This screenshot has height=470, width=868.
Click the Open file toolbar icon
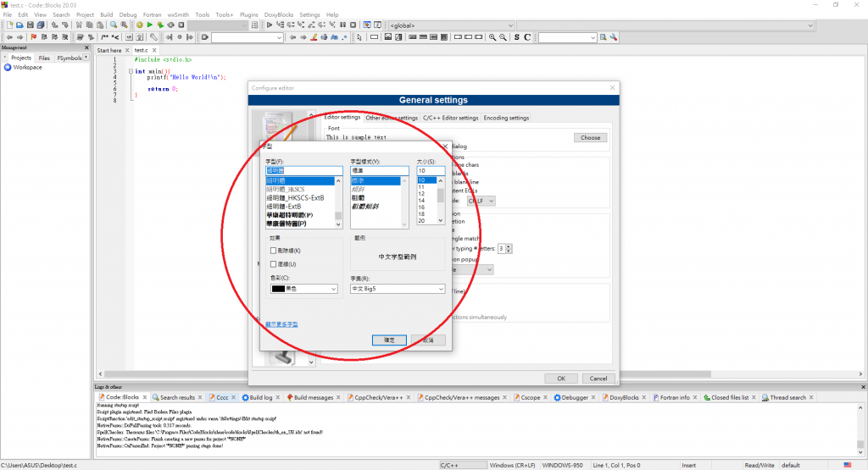tap(19, 25)
